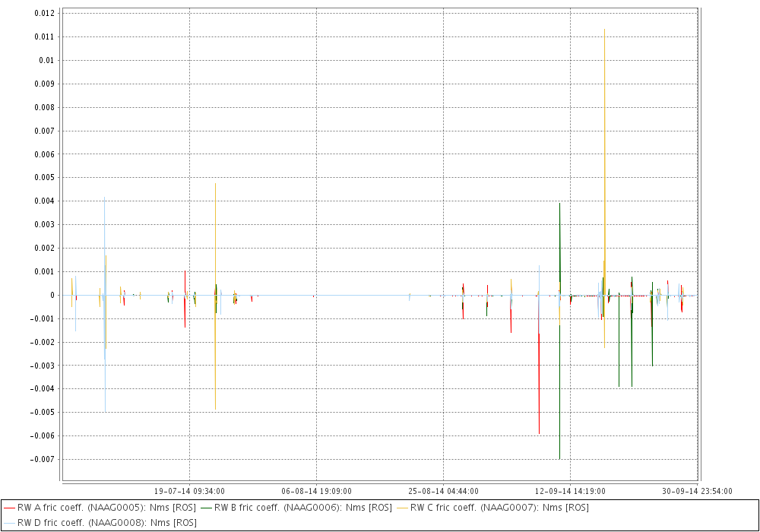
Task: Click the 25-08-14 04:44:00 time axis label
Action: coord(444,491)
